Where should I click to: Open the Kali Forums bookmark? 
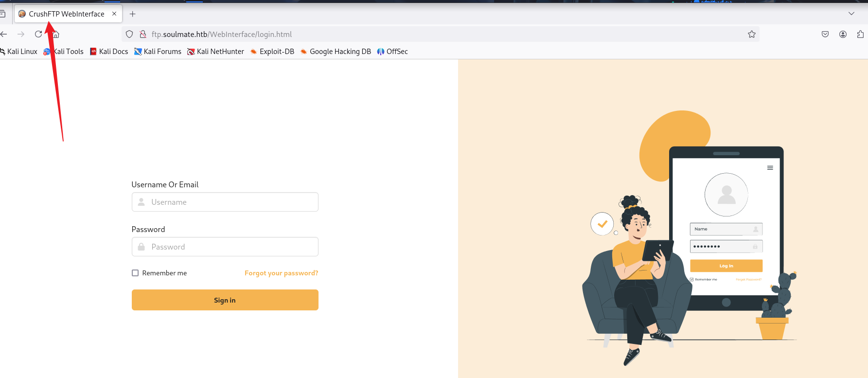point(158,52)
